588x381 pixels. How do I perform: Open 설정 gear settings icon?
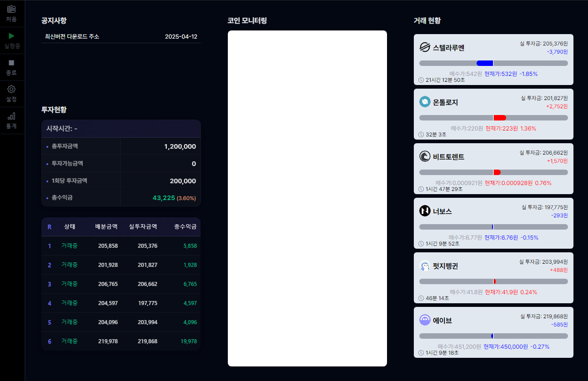pyautogui.click(x=11, y=89)
